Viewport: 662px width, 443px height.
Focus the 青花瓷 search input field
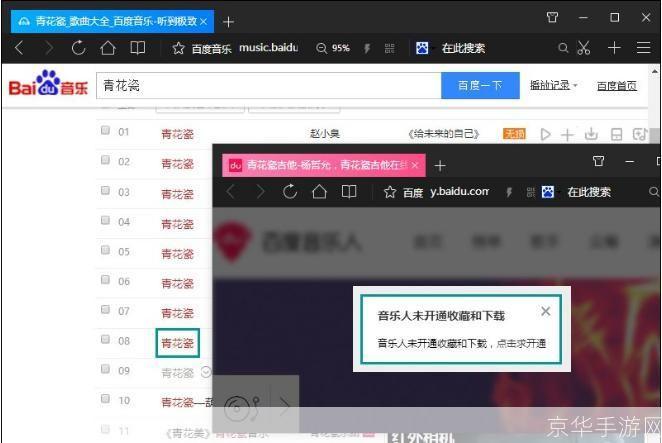269,86
